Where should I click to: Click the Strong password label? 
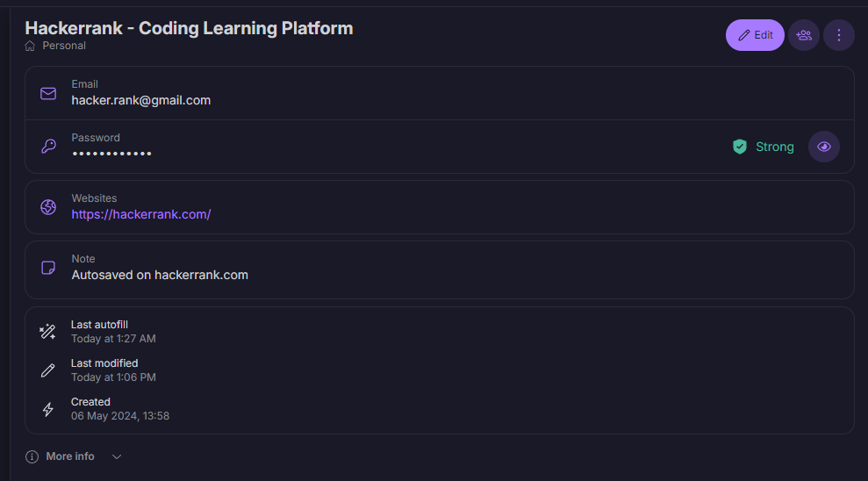tap(774, 147)
